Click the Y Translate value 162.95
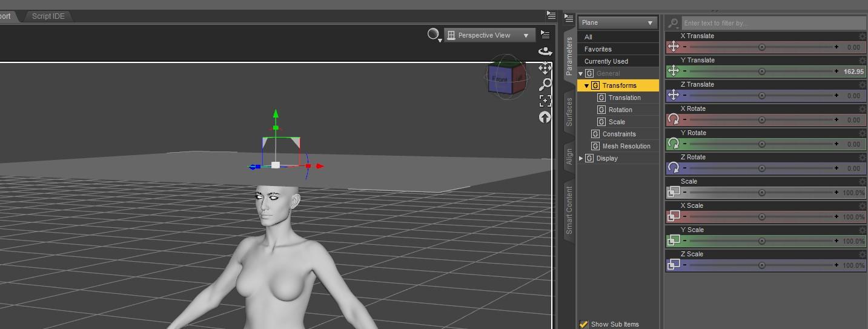This screenshot has height=329, width=868. click(x=853, y=71)
